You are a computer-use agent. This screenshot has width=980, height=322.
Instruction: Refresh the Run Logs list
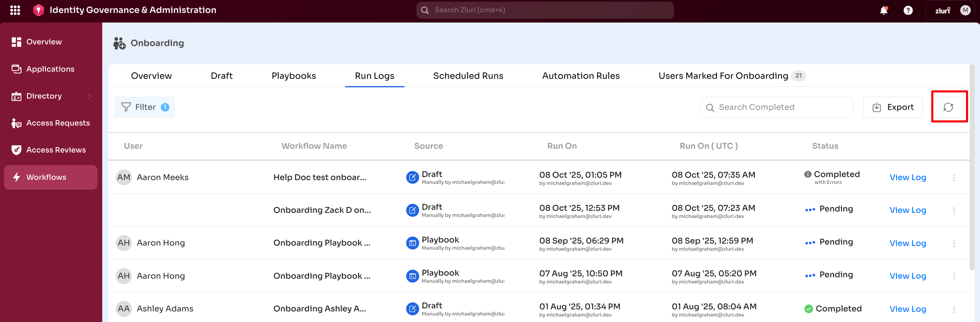(948, 107)
